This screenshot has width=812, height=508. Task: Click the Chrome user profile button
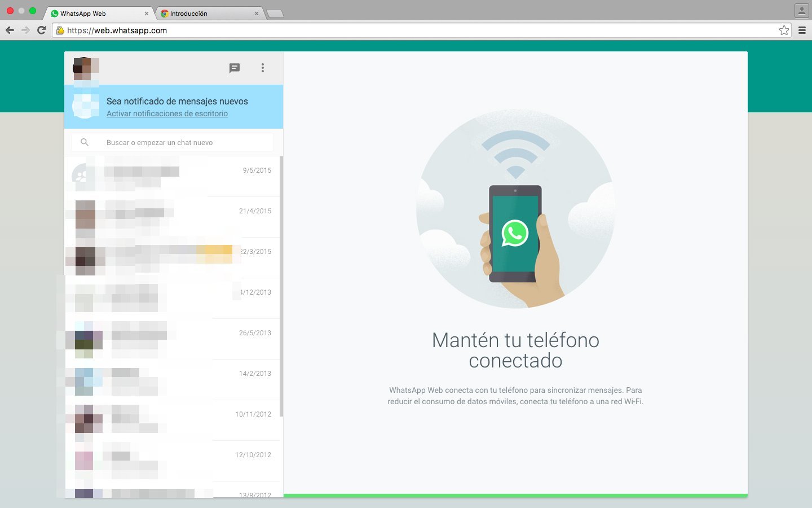801,10
